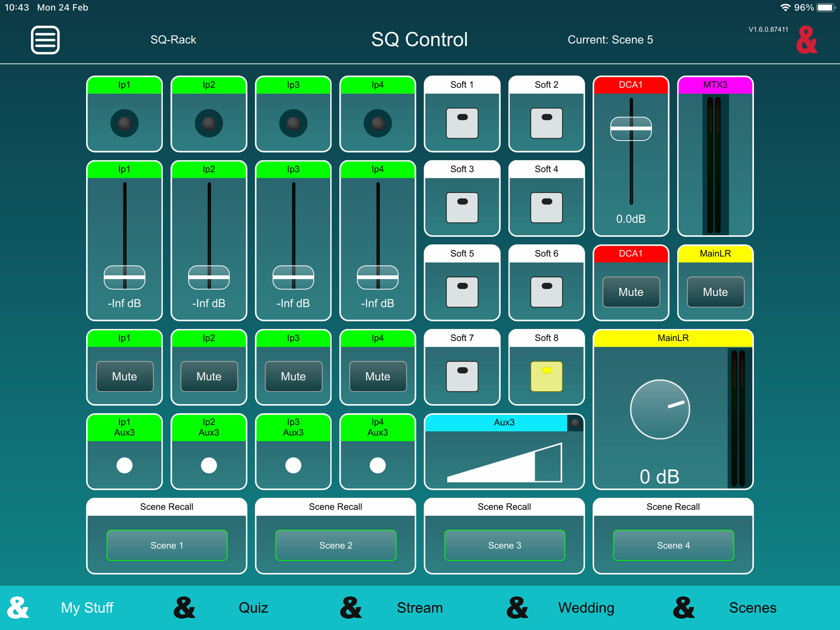
Task: Mute input channel Ip3
Action: 293,376
